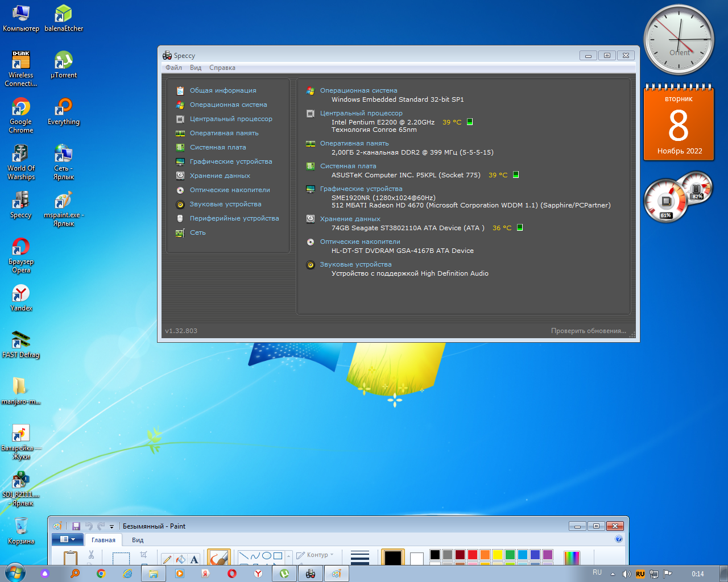Viewport: 728px width, 582px height.
Task: Click uTorrent icon on the taskbar
Action: point(284,573)
